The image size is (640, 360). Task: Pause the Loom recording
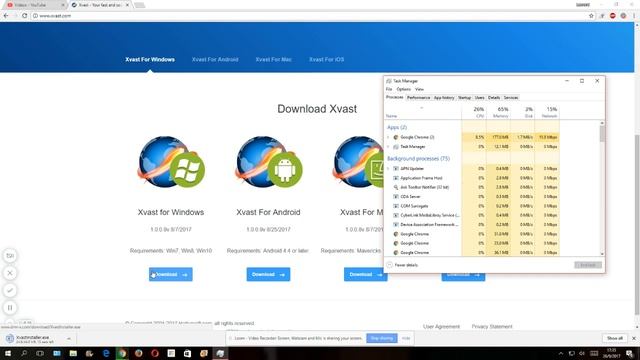click(10, 308)
